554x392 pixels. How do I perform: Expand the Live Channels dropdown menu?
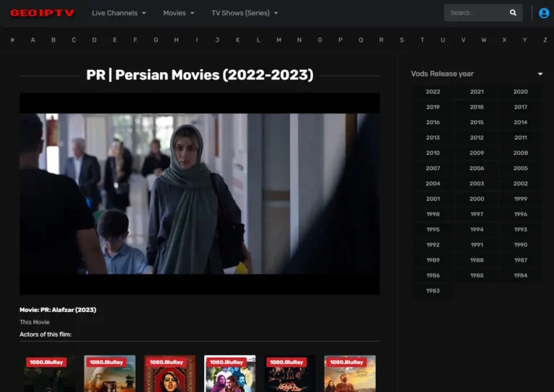(118, 13)
